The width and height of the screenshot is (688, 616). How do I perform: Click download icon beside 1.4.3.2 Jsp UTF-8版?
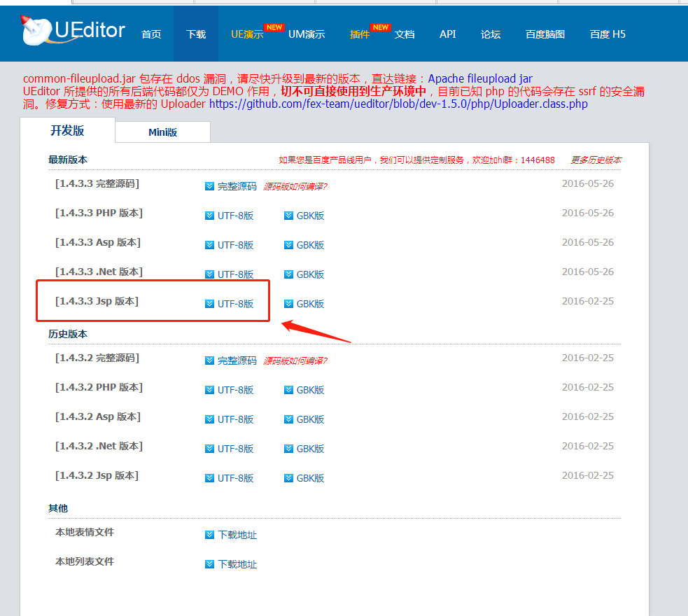coord(209,478)
